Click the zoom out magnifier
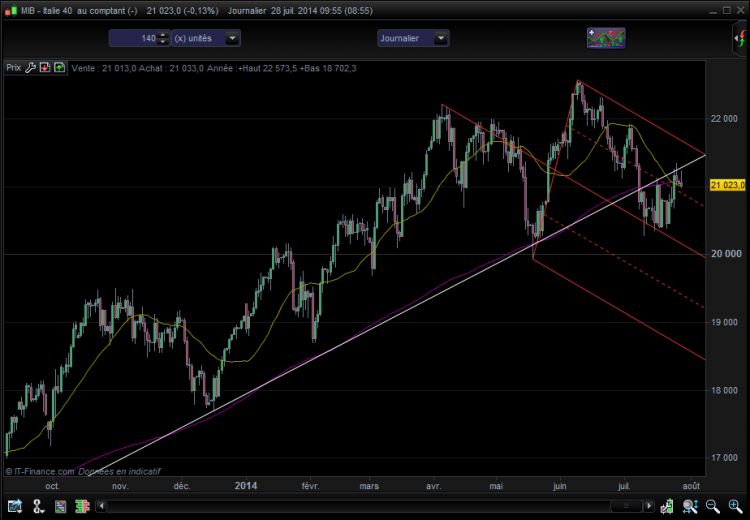Viewport: 750px width, 520px height. tap(713, 506)
